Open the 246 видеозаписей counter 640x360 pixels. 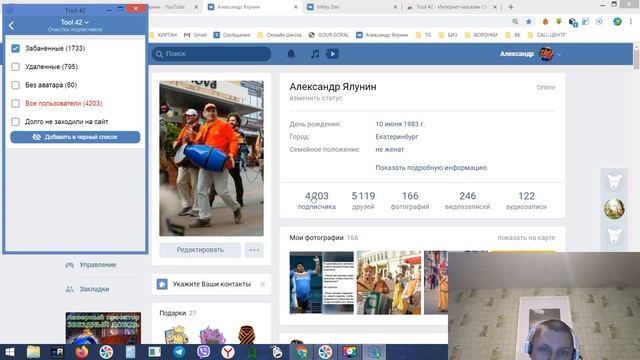pos(467,200)
